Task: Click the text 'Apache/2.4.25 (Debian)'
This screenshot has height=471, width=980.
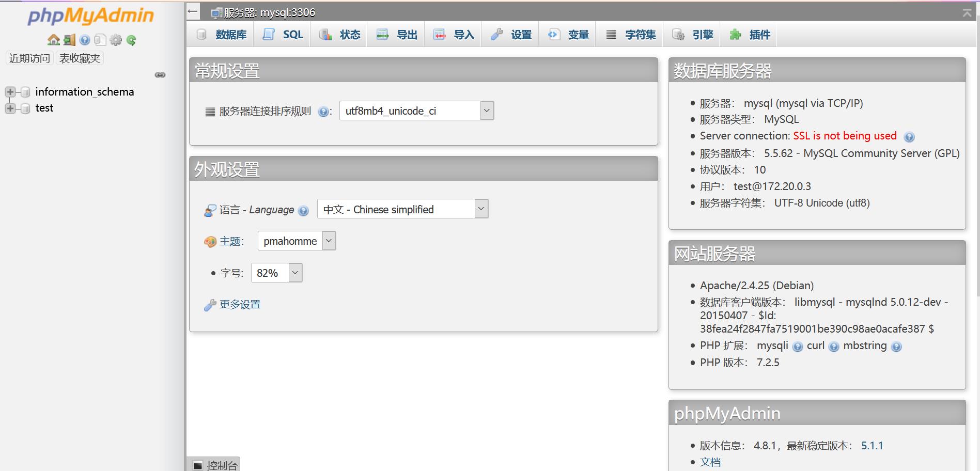Action: (757, 286)
